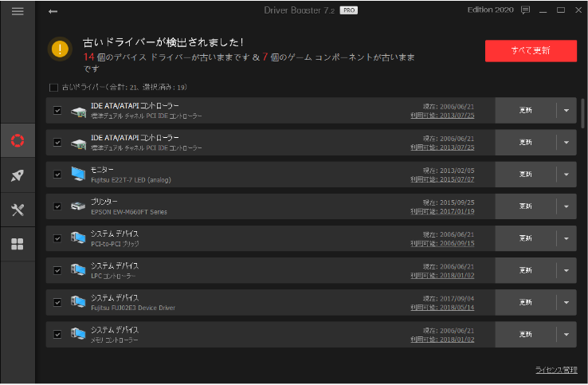This screenshot has height=385, width=588.
Task: Update the Fujitsu FUJ02E3 Device Driver
Action: pyautogui.click(x=525, y=302)
